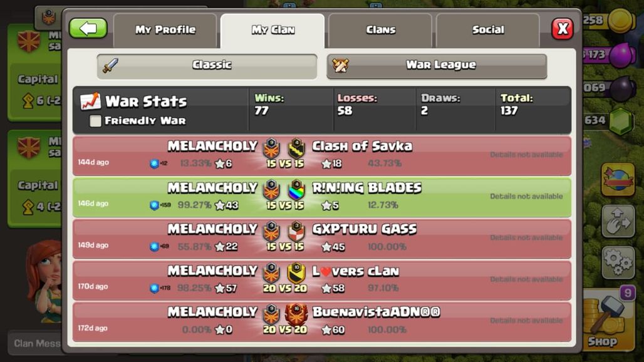Tap the dark elixir resource icon

tap(621, 89)
